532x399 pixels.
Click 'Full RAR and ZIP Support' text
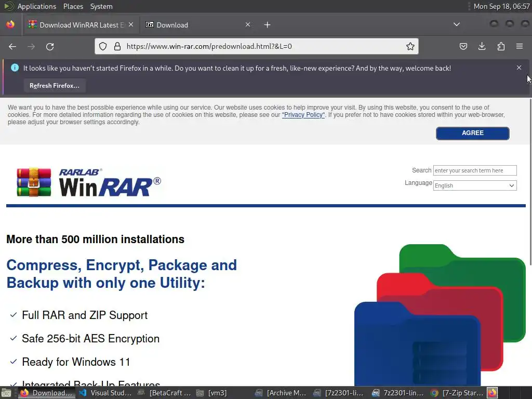point(85,315)
